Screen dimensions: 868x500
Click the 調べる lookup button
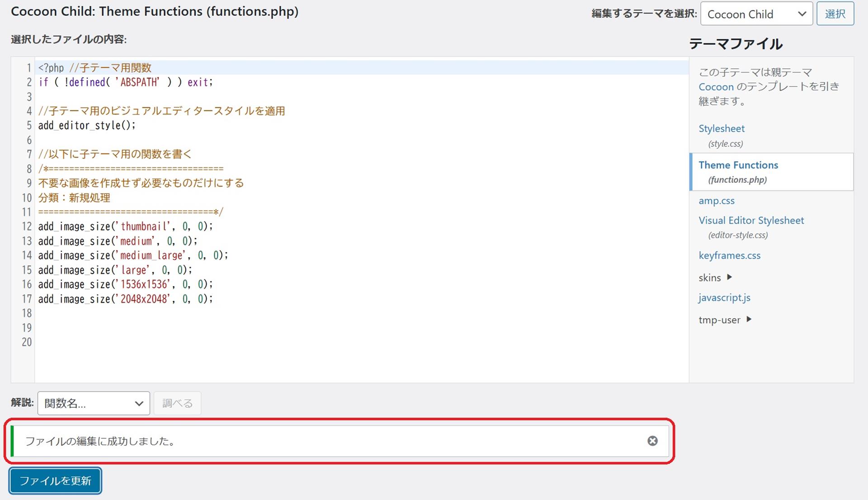coord(177,403)
